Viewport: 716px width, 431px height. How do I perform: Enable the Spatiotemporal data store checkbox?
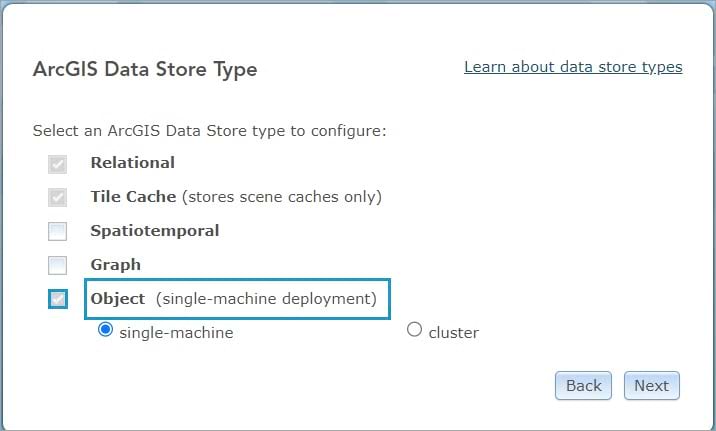pos(58,231)
